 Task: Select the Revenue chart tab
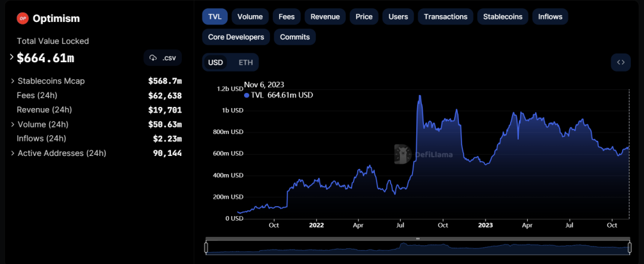click(325, 17)
